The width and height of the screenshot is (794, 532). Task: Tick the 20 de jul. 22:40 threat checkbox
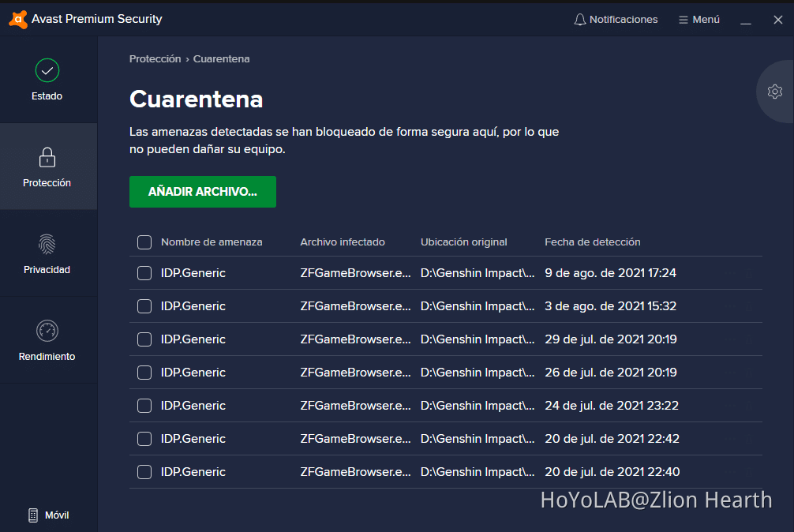click(x=144, y=472)
